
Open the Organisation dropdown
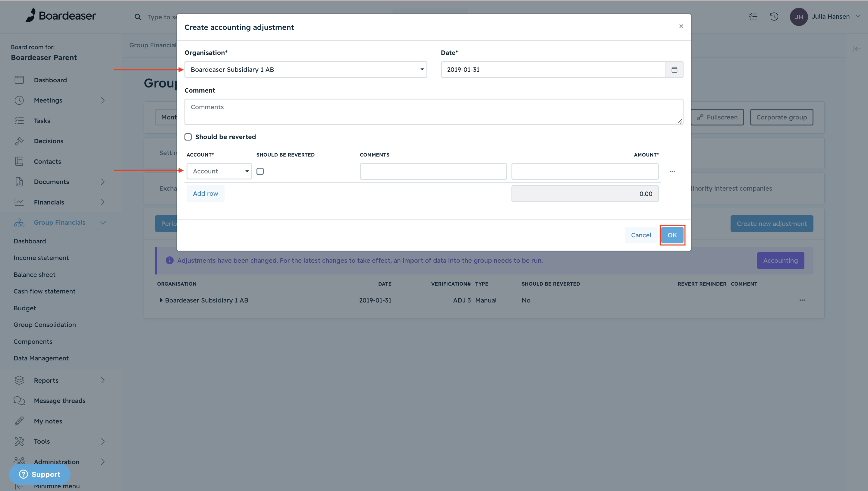pyautogui.click(x=306, y=69)
